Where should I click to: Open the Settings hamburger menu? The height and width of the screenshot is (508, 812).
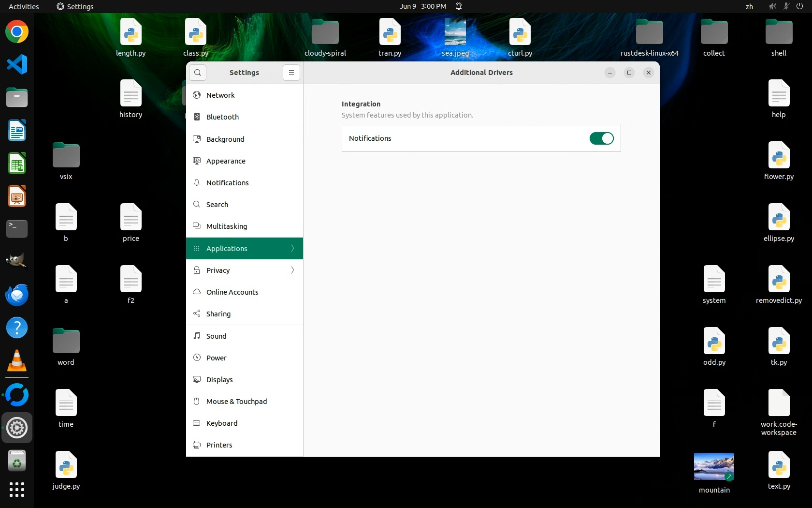point(291,73)
